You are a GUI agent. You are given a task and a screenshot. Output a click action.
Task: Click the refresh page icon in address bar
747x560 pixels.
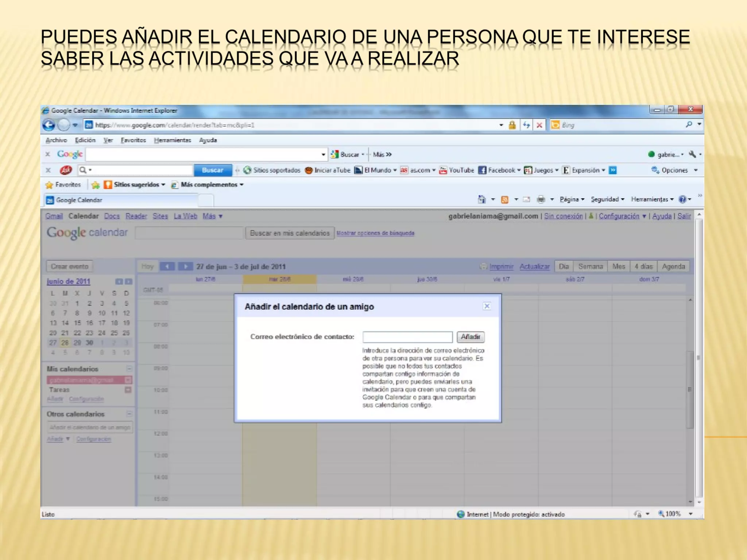point(526,125)
